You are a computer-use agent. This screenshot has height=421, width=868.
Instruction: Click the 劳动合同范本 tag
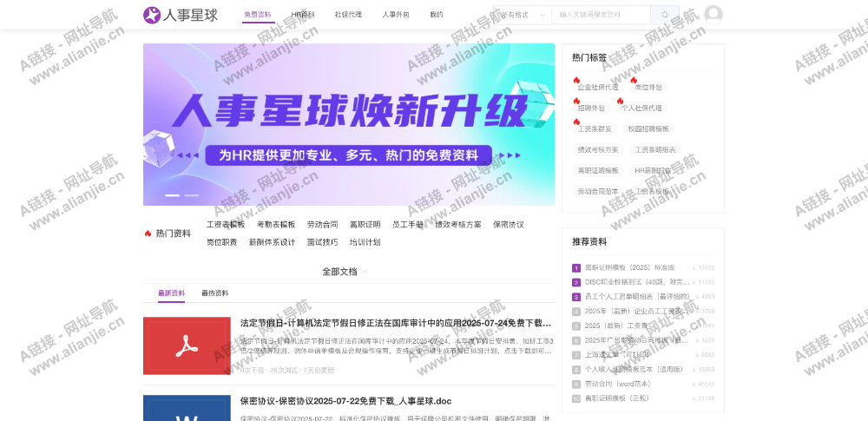[598, 191]
